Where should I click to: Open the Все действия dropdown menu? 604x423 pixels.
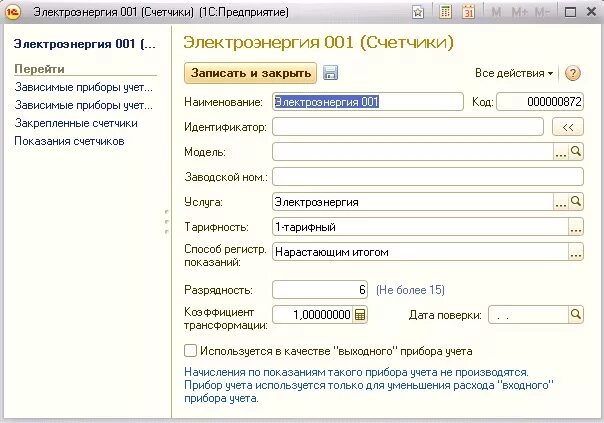(x=514, y=73)
